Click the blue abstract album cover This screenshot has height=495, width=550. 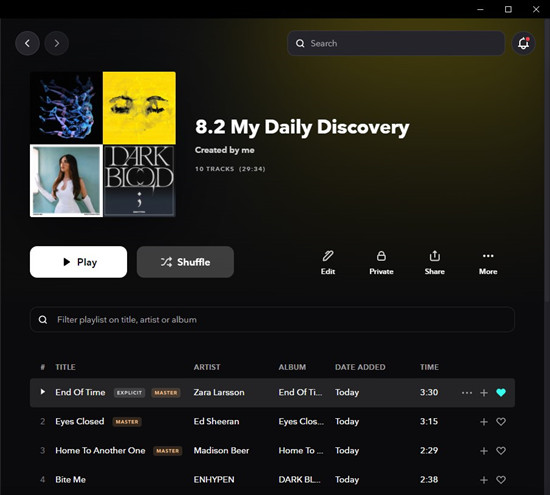click(66, 108)
